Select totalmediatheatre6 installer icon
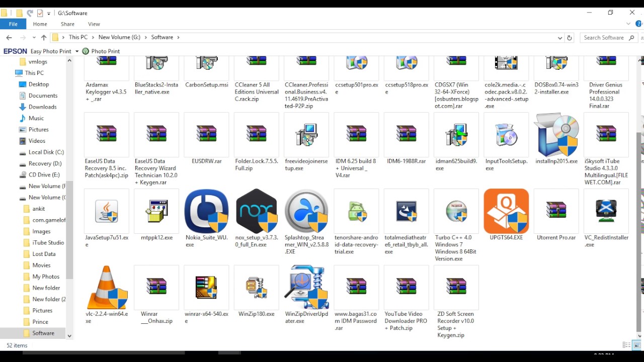The height and width of the screenshot is (362, 644). [x=406, y=211]
